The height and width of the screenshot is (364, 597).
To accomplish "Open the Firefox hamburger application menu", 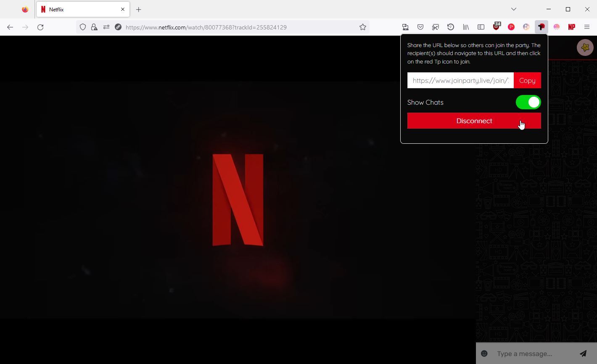I will (587, 27).
